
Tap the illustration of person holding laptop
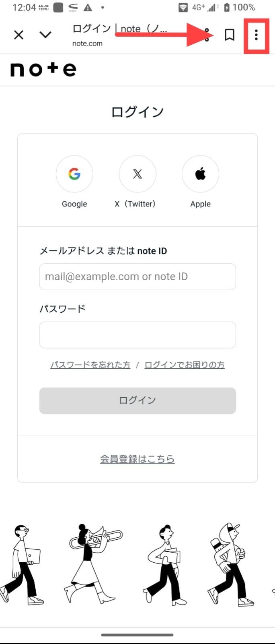coord(24,563)
